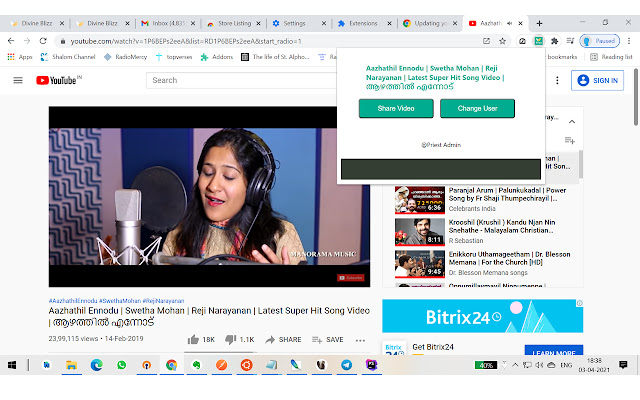Click the YouTube Search field
This screenshot has height=400, width=640.
click(x=243, y=80)
